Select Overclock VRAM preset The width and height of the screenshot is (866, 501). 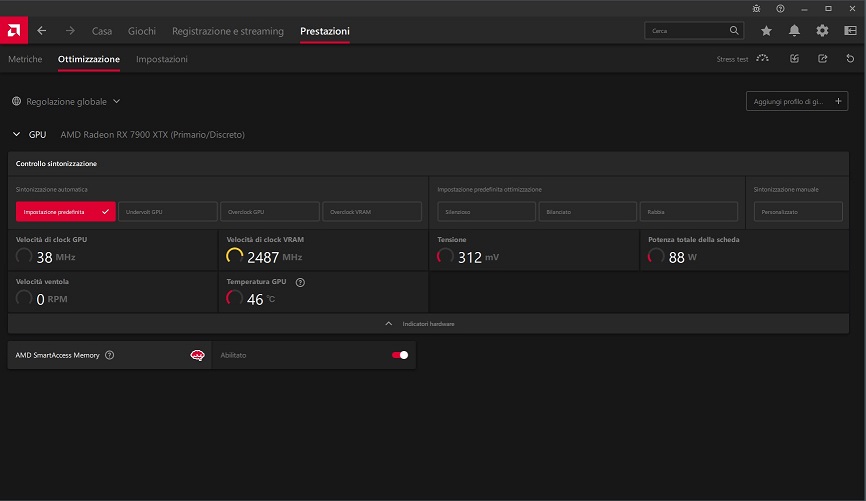[x=372, y=212]
